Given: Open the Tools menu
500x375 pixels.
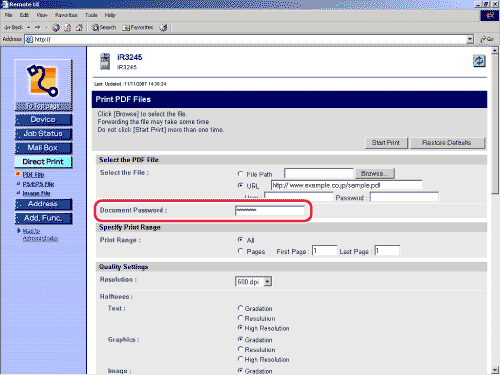Looking at the screenshot, I should click(x=91, y=15).
